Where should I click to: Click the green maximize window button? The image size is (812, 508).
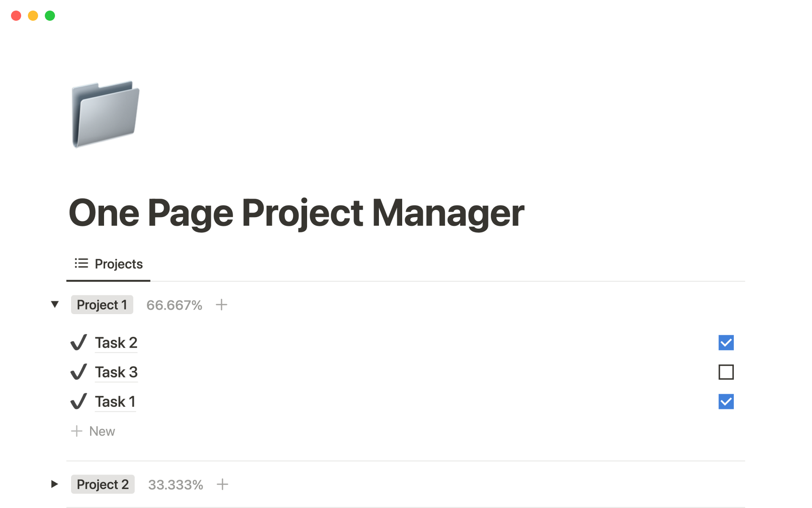50,16
